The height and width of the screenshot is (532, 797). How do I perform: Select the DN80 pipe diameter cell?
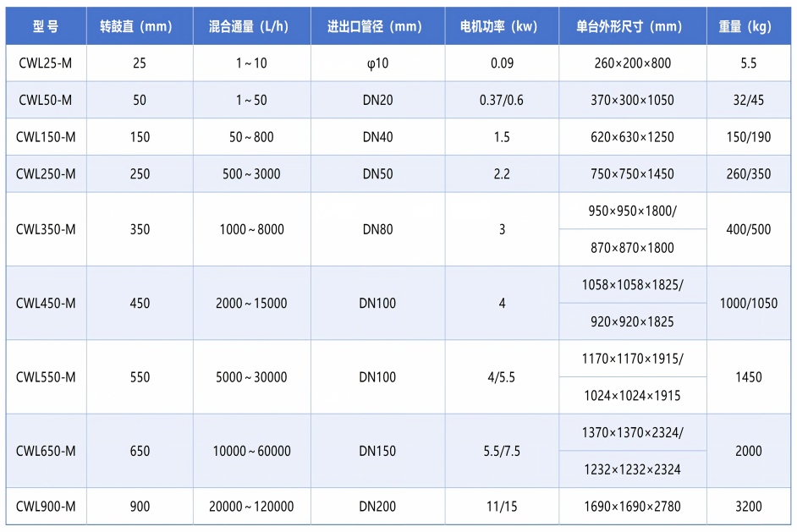coord(377,229)
